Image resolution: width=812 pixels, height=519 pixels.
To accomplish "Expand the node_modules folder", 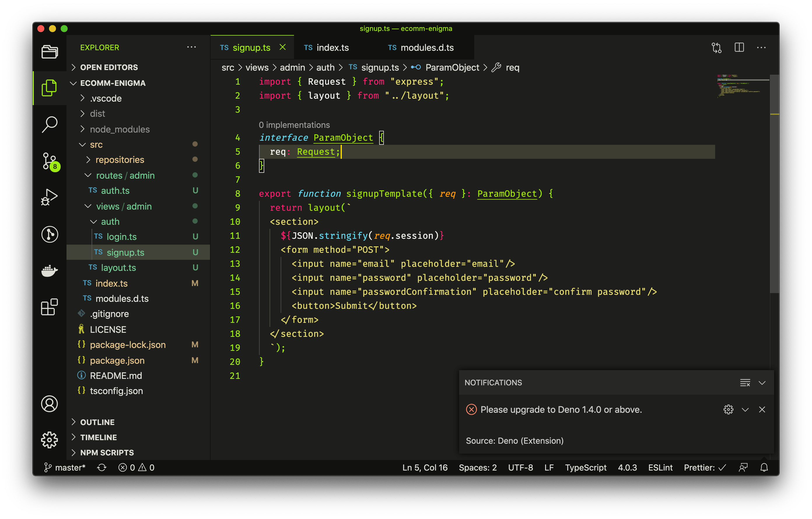I will [138, 129].
